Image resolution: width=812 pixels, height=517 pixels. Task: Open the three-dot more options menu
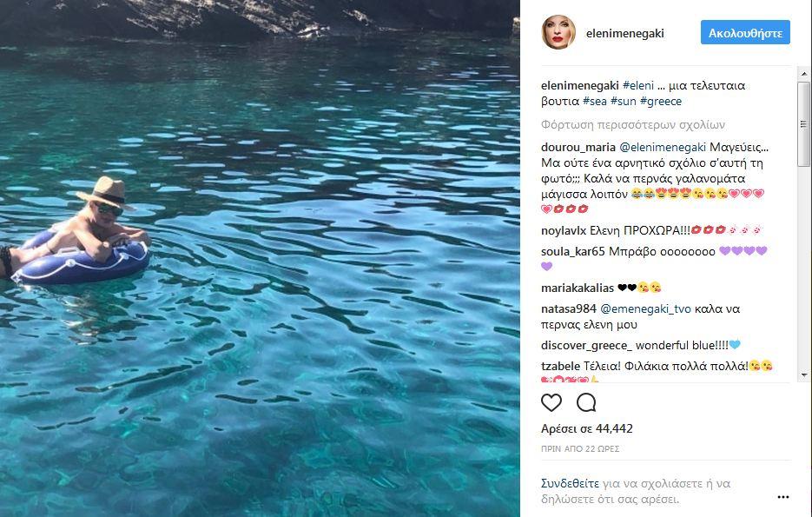[782, 497]
